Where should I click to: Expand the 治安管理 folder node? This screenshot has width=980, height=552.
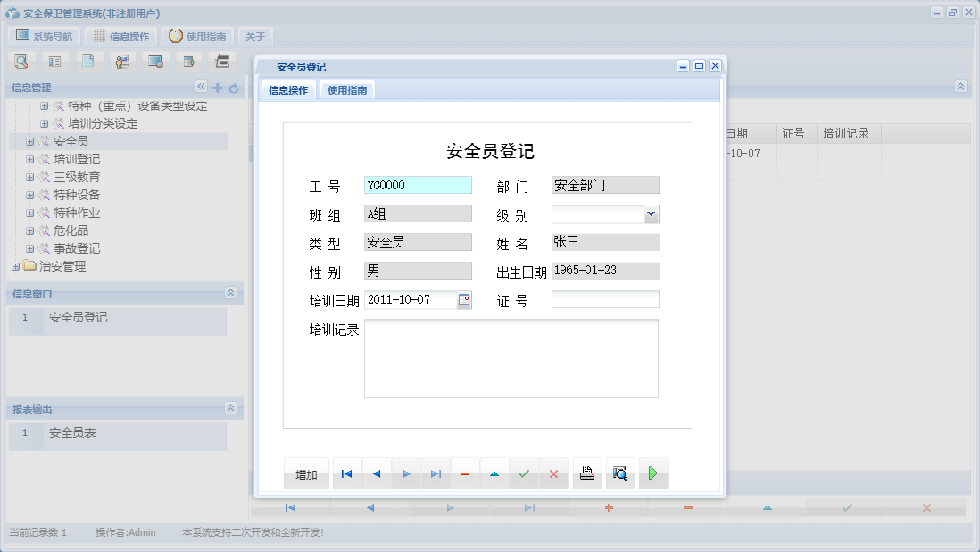pyautogui.click(x=15, y=265)
